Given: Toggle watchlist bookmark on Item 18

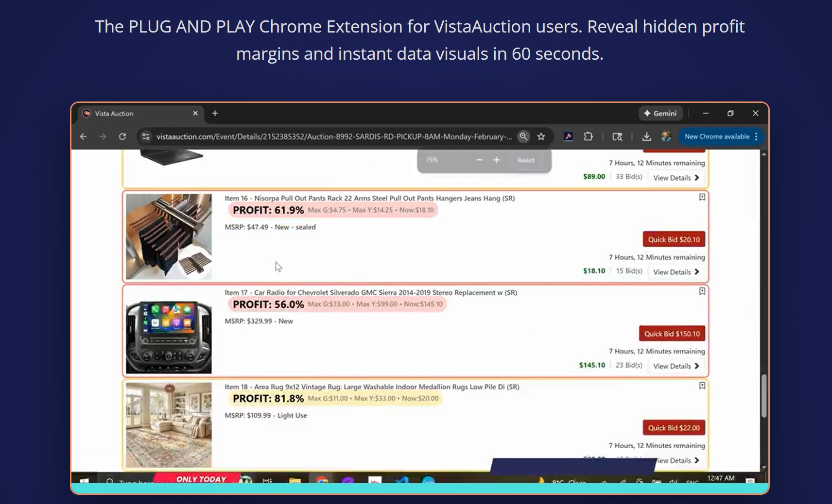Looking at the screenshot, I should (702, 386).
